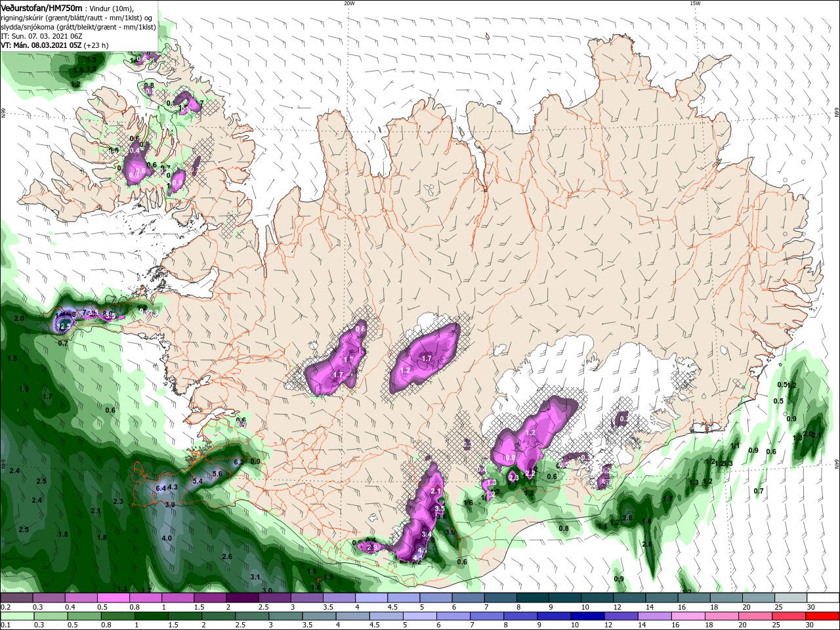
Task: Select the bottom legend pale green 0.1–0.3 swatch
Action: click(17, 616)
